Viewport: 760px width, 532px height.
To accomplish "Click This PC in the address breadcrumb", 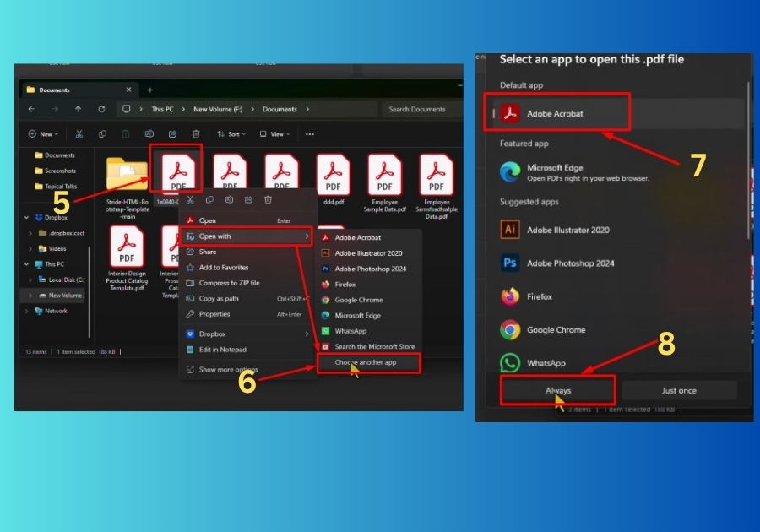I will [162, 110].
